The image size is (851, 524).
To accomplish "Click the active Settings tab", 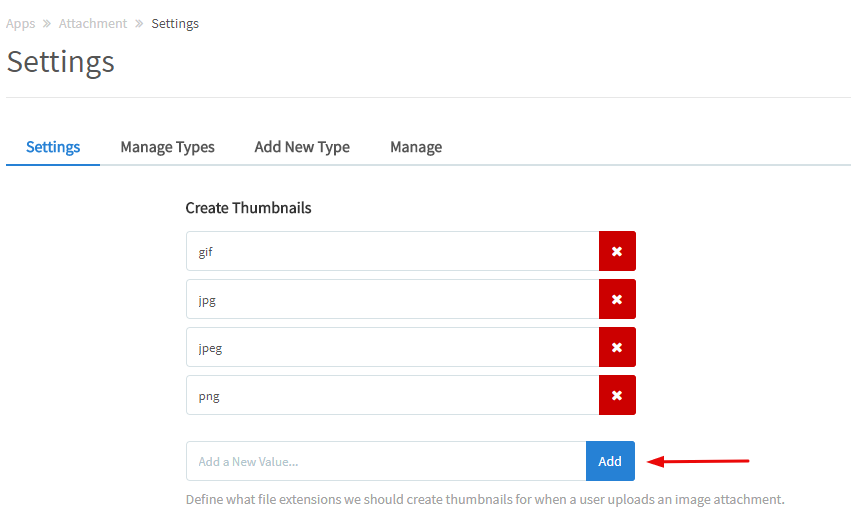I will coord(53,146).
